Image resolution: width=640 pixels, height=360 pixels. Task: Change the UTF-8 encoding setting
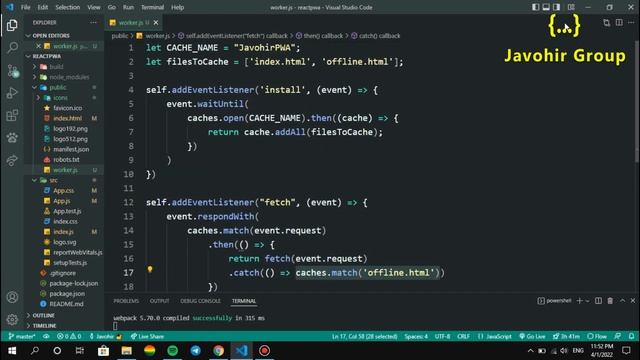coord(442,336)
